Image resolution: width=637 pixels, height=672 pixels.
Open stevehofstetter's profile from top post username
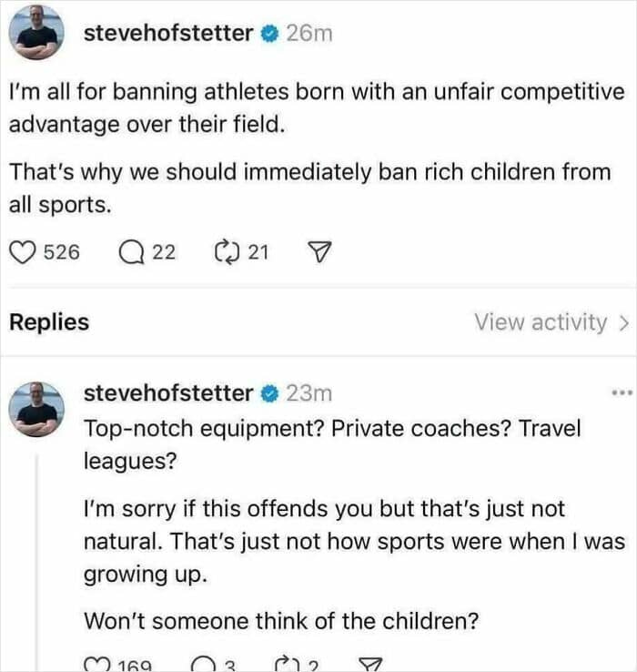click(x=168, y=34)
